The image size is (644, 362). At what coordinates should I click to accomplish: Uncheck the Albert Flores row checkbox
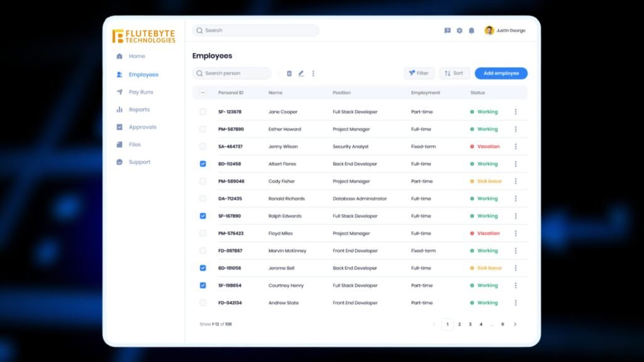(x=203, y=164)
